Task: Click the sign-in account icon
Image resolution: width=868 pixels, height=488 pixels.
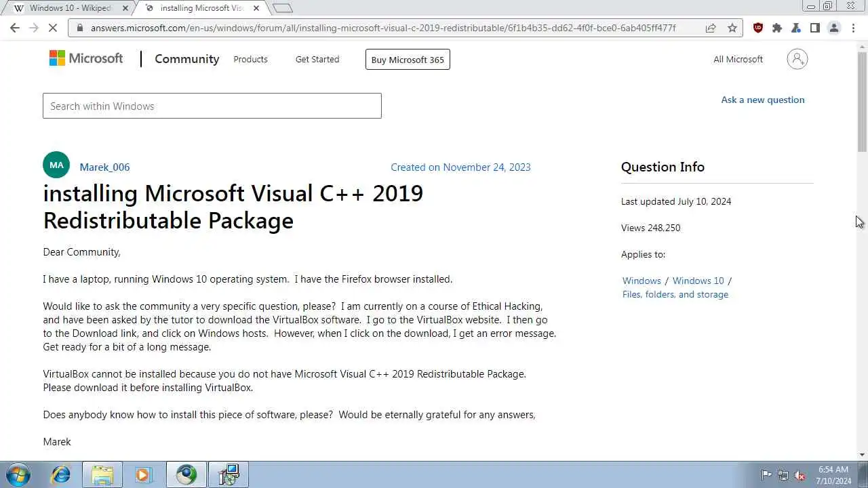Action: pyautogui.click(x=797, y=59)
